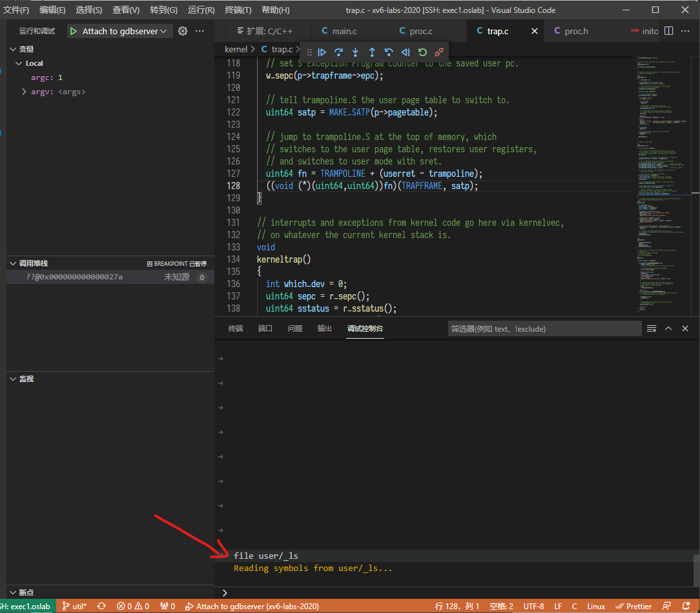Open Run menu

pyautogui.click(x=201, y=10)
